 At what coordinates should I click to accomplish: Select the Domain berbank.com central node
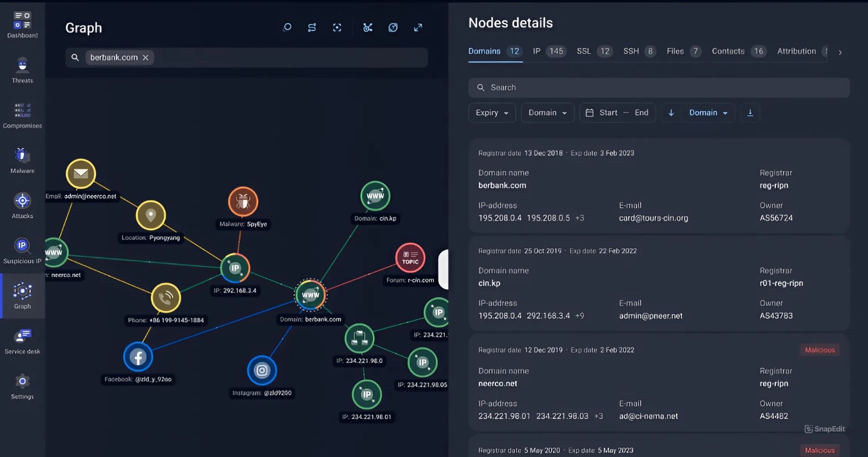coord(310,295)
